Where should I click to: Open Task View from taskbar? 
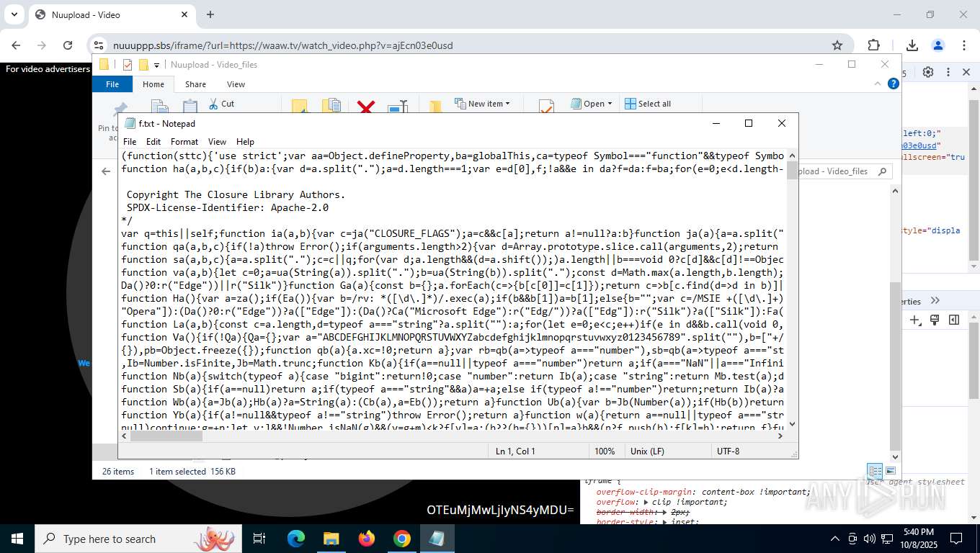(259, 539)
